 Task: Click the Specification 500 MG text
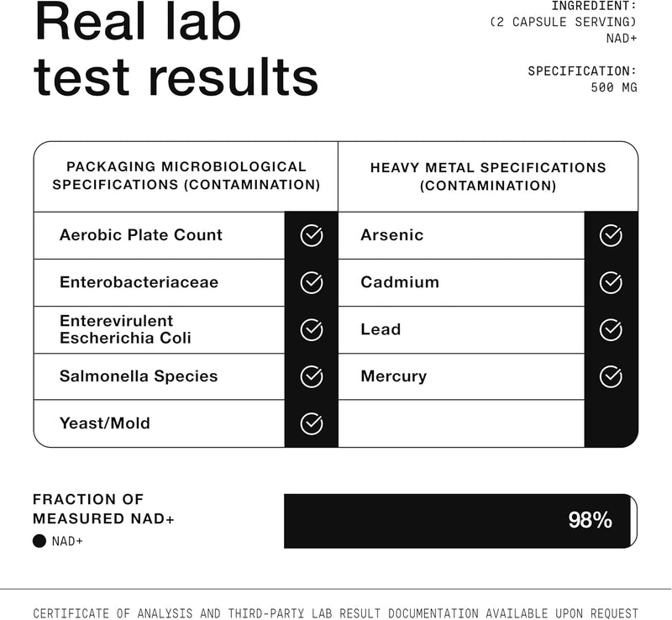(x=581, y=79)
